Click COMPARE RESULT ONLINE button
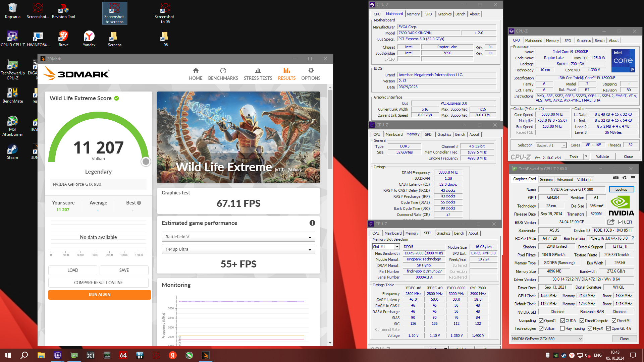The height and width of the screenshot is (362, 644). point(98,283)
